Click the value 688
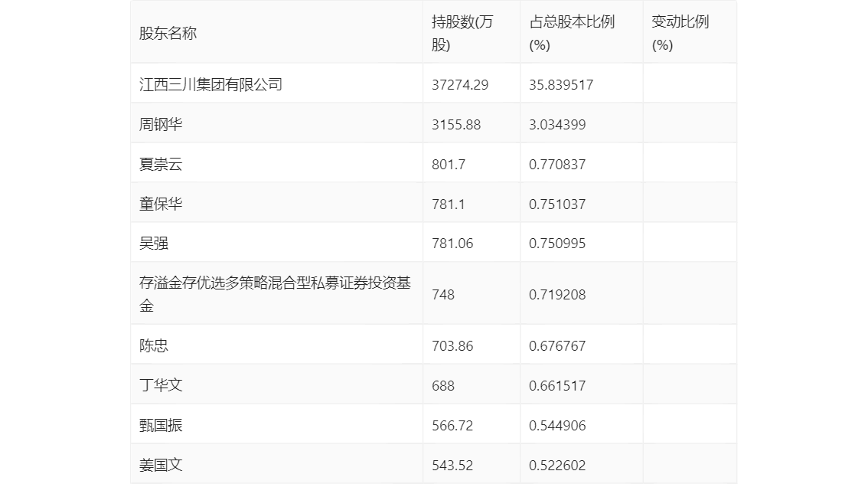The height and width of the screenshot is (484, 868). pos(443,386)
